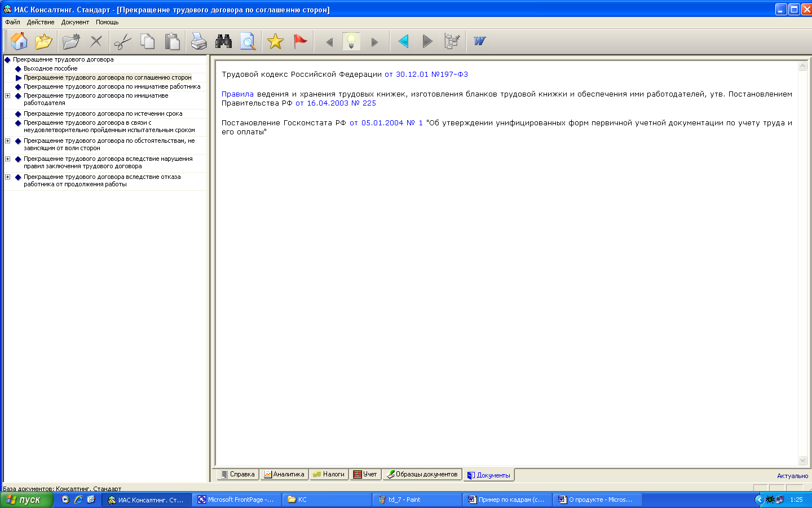This screenshot has width=812, height=508.
Task: Expand 'вследствие отказа работника' tree node
Action: 8,177
